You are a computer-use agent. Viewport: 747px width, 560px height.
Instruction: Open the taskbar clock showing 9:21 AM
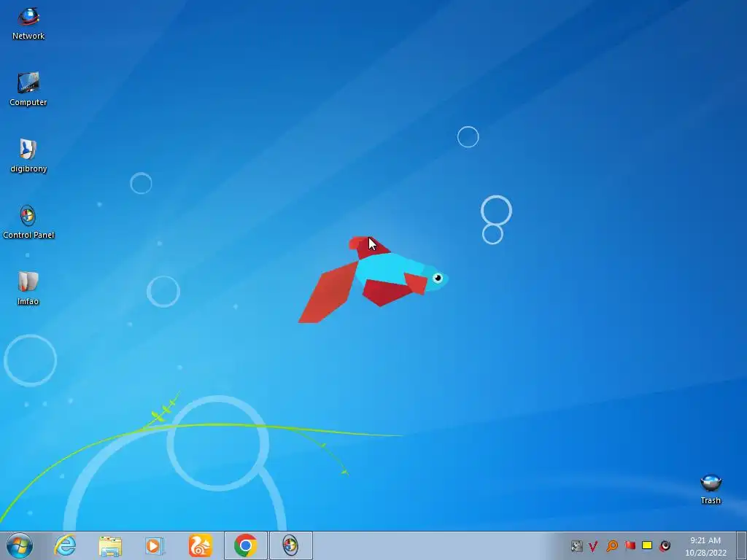[x=705, y=540]
